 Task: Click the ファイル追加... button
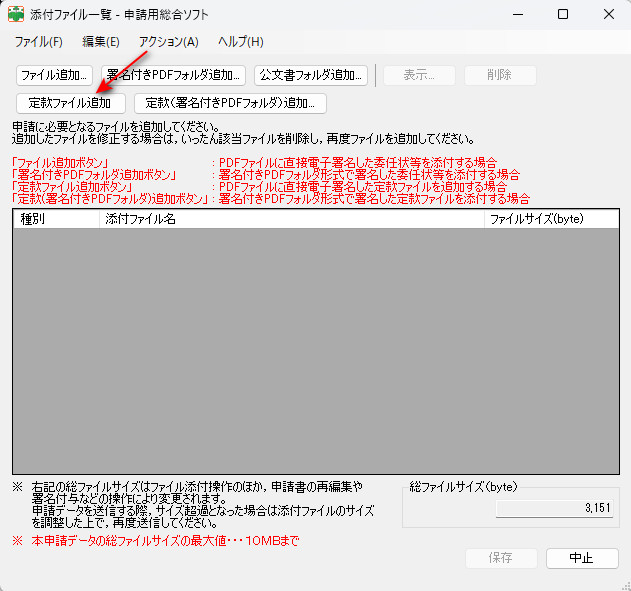[x=55, y=75]
